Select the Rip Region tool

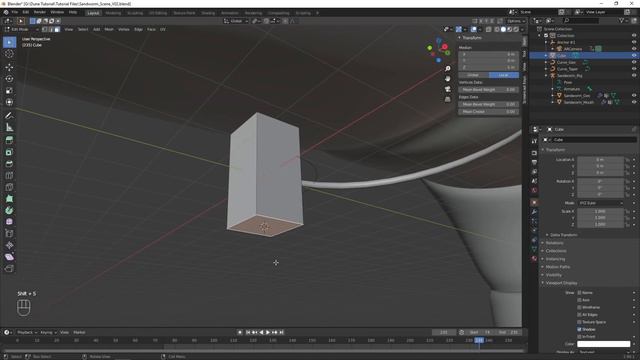coord(9,269)
